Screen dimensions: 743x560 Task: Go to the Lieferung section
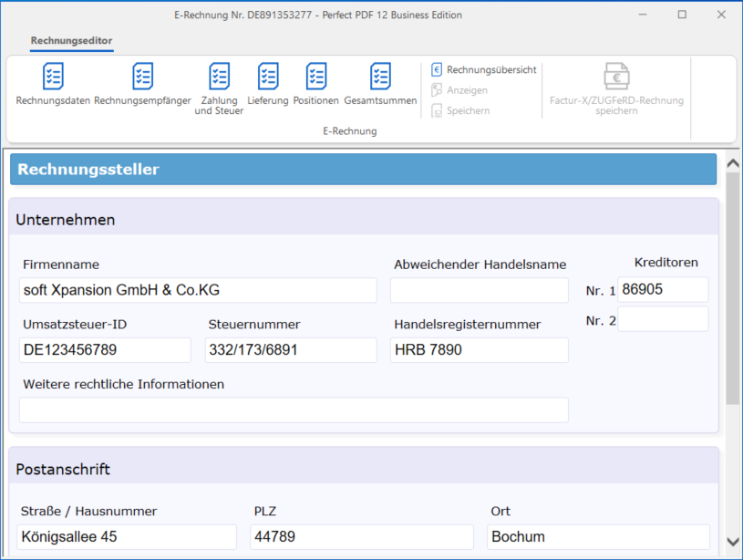pyautogui.click(x=268, y=84)
